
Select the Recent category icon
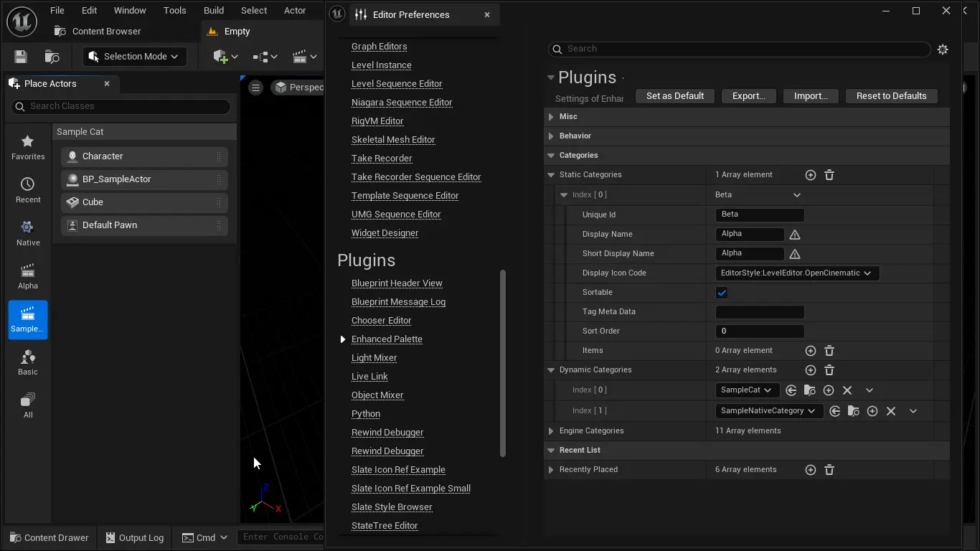pyautogui.click(x=28, y=190)
